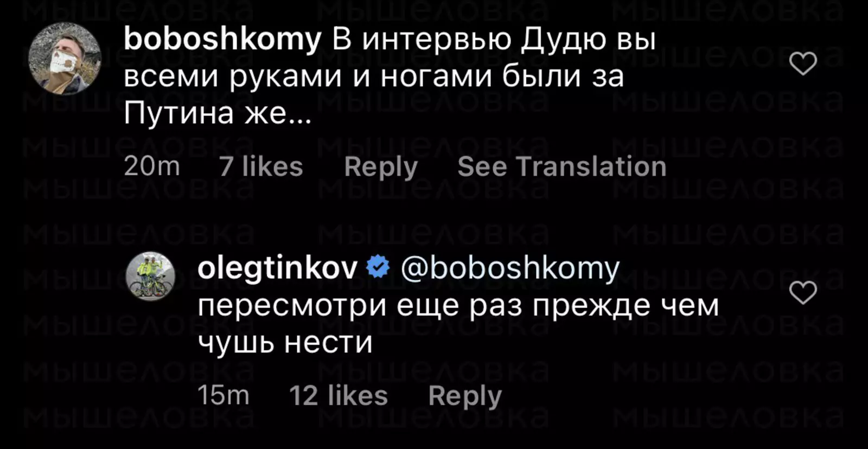This screenshot has height=449, width=868.
Task: Click See Translation under the first comment
Action: tap(561, 166)
